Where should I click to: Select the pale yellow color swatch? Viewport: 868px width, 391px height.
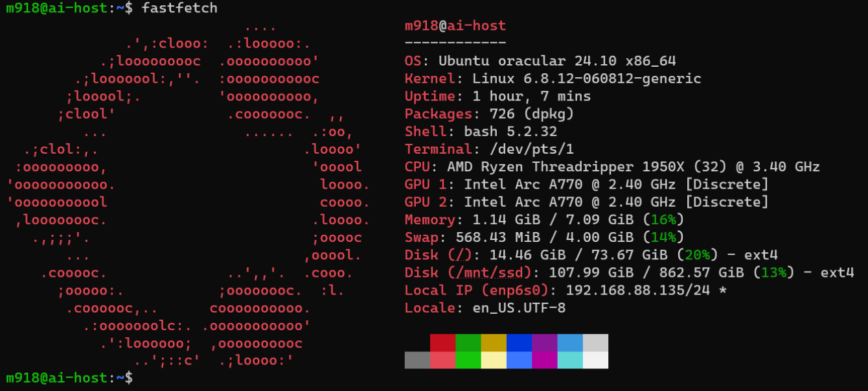(494, 360)
